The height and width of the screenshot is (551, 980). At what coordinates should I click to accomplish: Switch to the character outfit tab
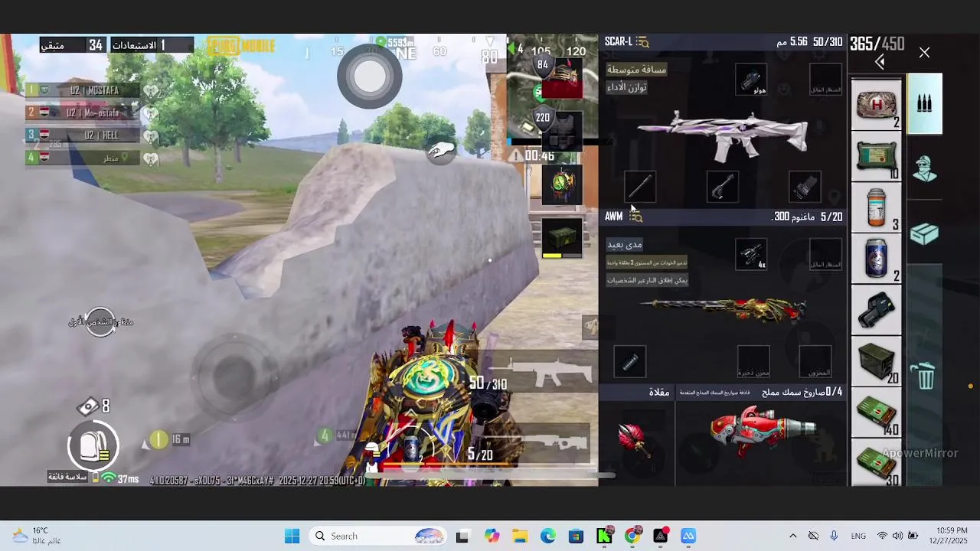click(x=924, y=168)
